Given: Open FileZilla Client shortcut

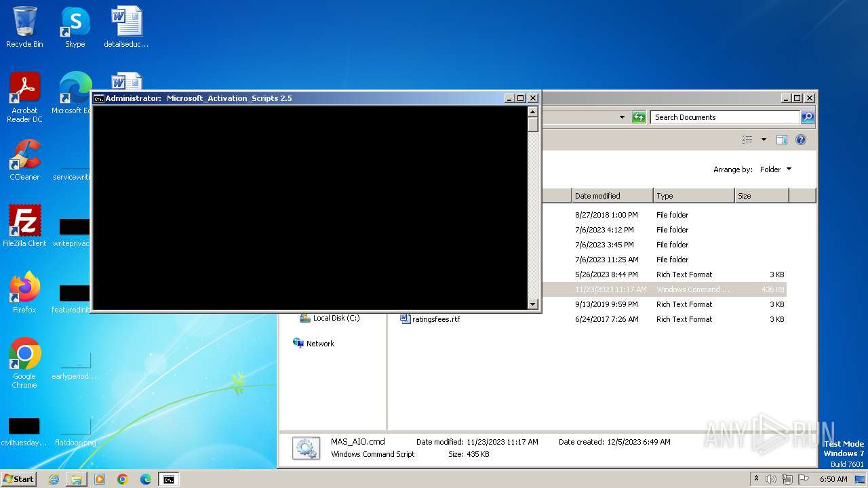Looking at the screenshot, I should [24, 226].
